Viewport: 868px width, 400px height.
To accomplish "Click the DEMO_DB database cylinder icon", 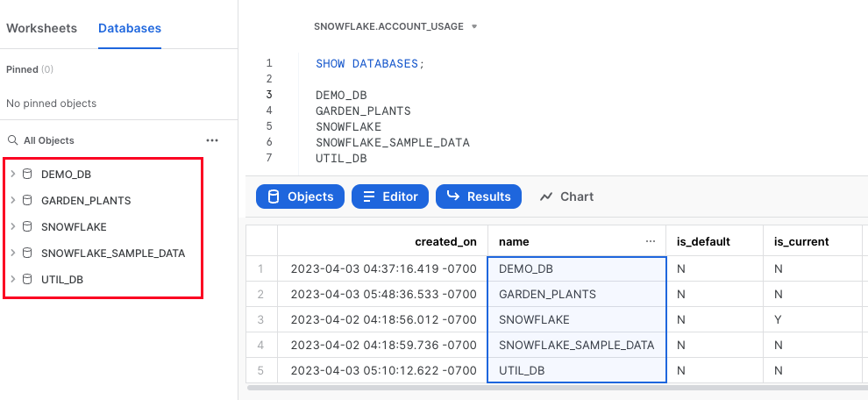I will [26, 174].
